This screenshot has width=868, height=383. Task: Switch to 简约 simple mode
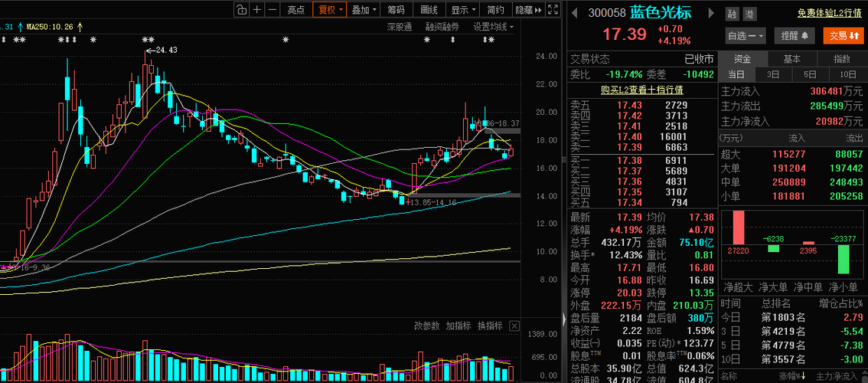[495, 9]
